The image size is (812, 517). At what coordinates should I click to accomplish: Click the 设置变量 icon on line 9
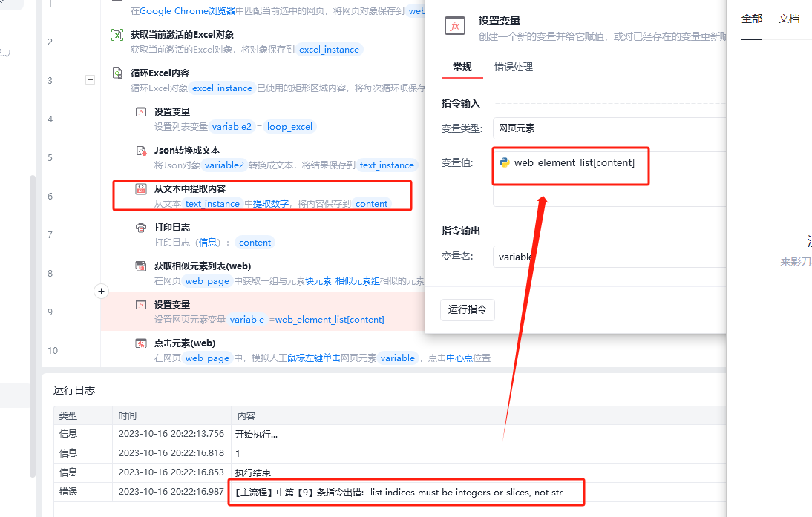(x=141, y=305)
